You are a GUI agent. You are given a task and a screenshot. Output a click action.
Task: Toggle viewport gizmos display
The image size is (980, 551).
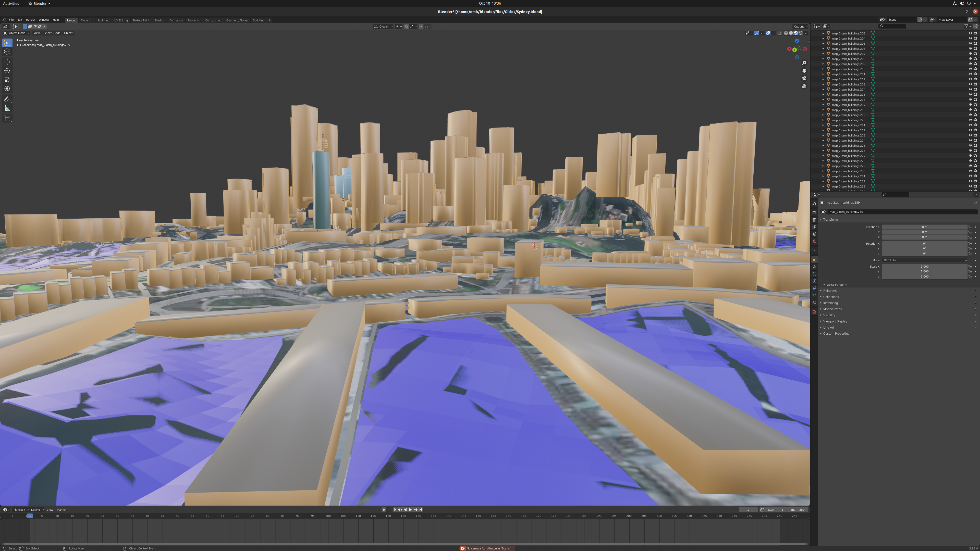757,33
